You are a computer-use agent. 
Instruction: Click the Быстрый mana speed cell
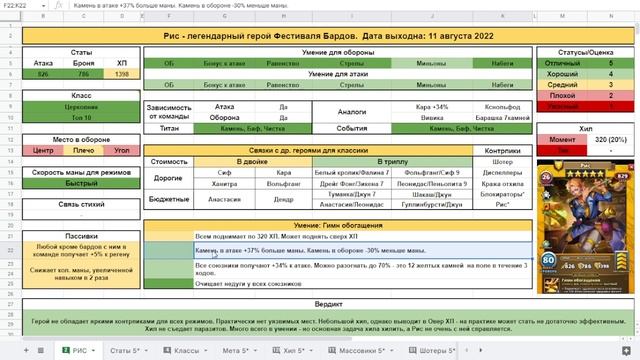click(81, 183)
